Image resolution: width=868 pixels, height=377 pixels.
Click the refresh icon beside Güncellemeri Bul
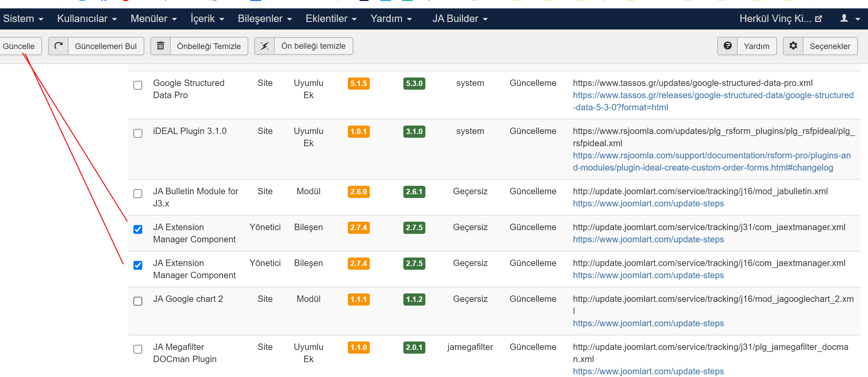[x=59, y=46]
